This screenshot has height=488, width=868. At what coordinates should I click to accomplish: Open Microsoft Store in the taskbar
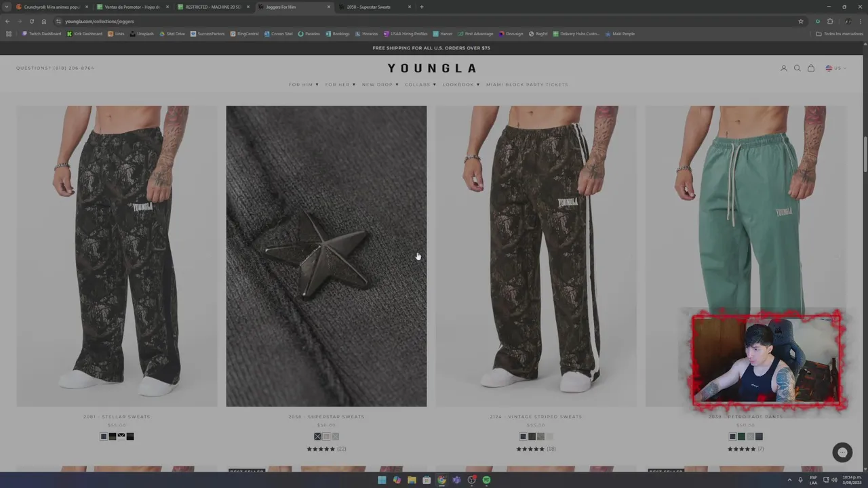pos(427,480)
